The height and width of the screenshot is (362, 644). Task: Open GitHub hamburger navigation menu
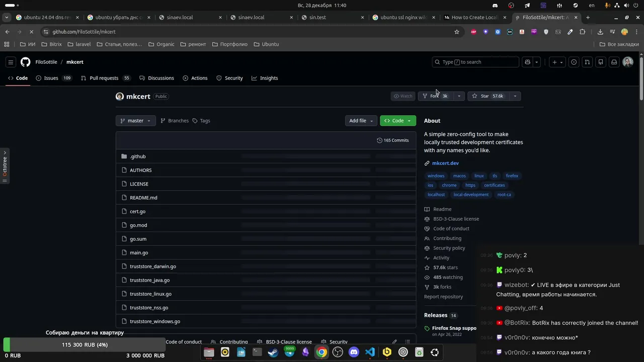pos(10,62)
